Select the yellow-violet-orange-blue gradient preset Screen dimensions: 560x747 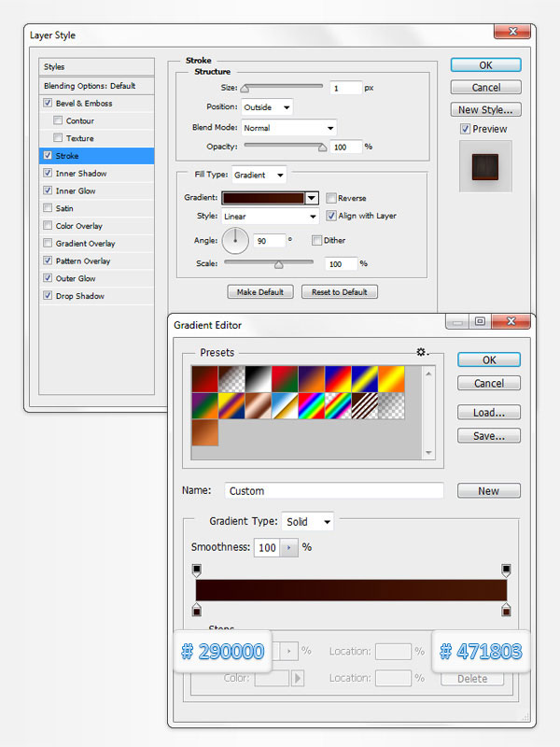(231, 406)
